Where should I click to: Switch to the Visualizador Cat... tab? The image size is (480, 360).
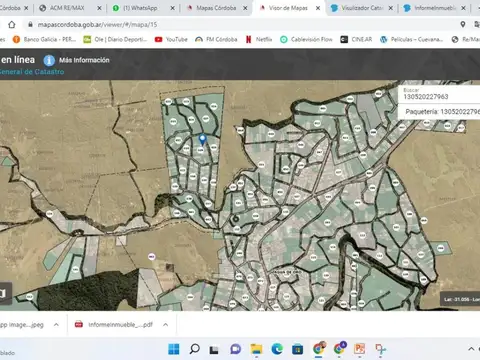pos(361,8)
